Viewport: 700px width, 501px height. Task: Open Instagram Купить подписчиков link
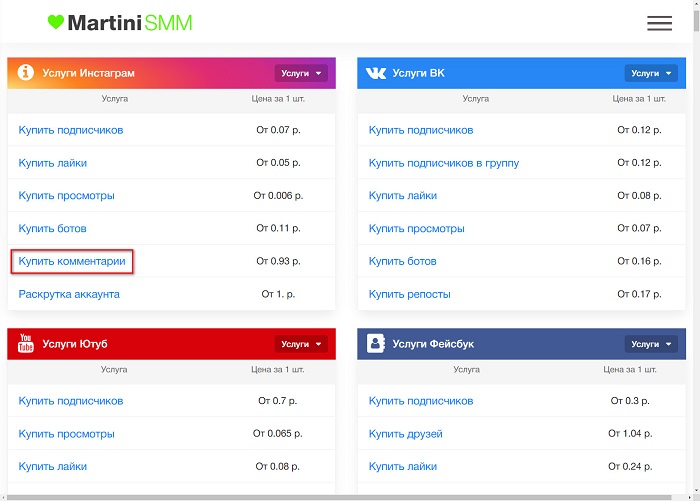point(71,130)
